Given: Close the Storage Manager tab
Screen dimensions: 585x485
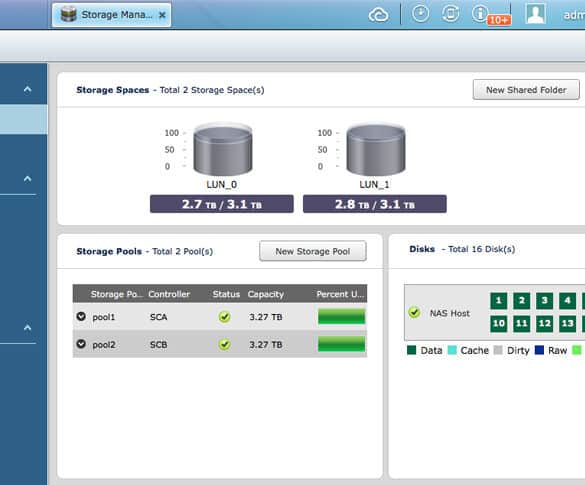Looking at the screenshot, I should click(162, 15).
